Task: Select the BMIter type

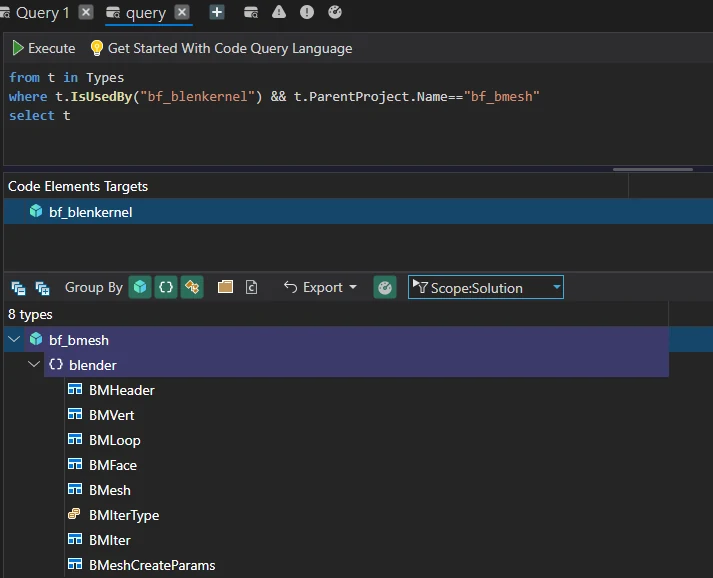Action: point(110,540)
